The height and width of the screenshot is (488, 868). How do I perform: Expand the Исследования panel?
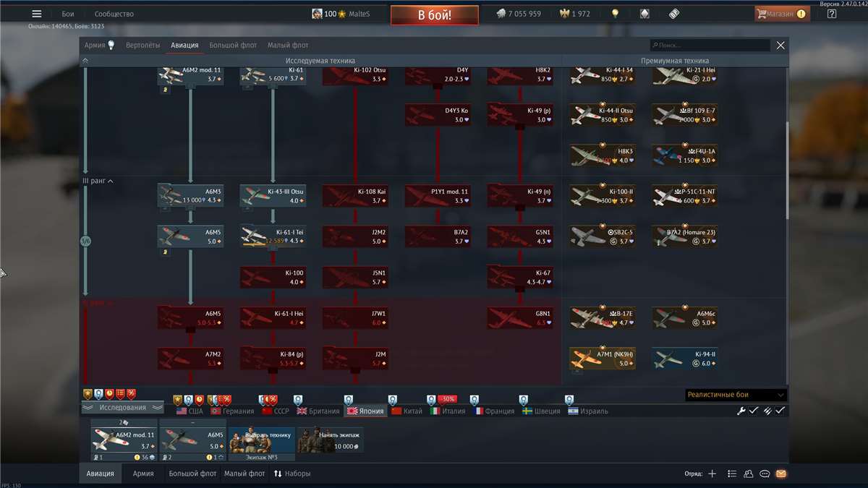(x=122, y=408)
